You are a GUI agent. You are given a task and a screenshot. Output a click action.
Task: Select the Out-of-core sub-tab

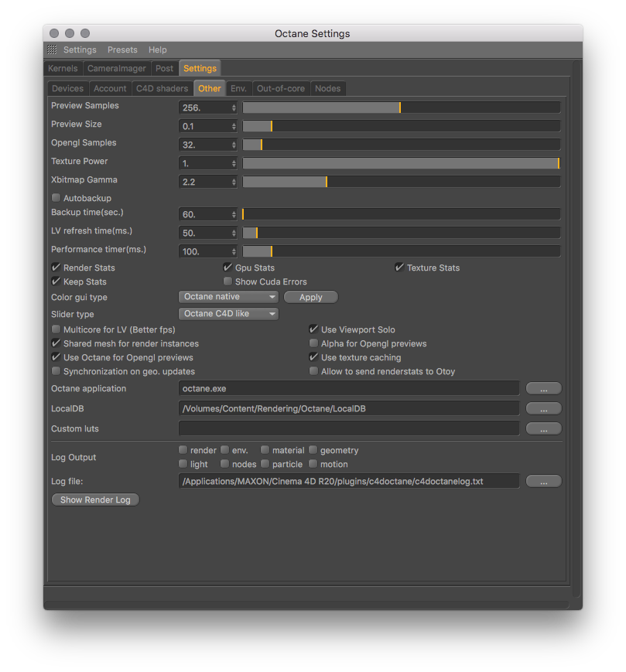[281, 88]
